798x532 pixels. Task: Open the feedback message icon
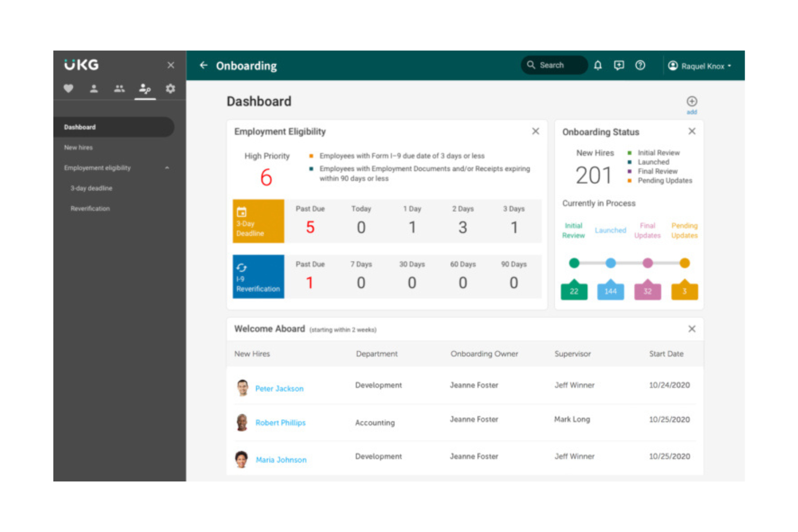point(619,65)
